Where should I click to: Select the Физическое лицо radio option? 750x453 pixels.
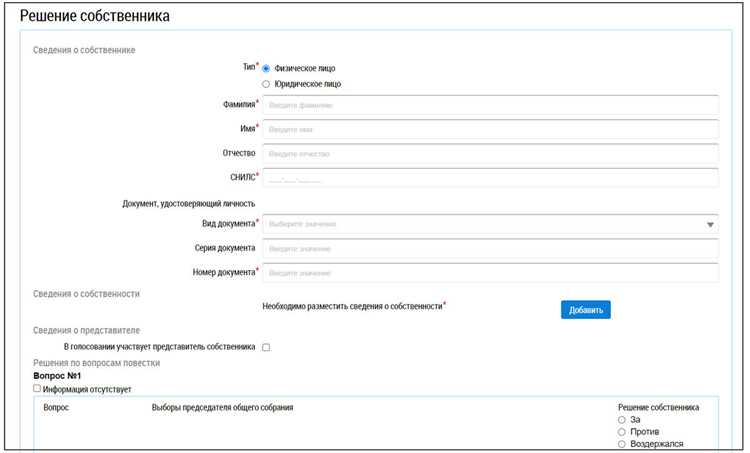click(266, 68)
